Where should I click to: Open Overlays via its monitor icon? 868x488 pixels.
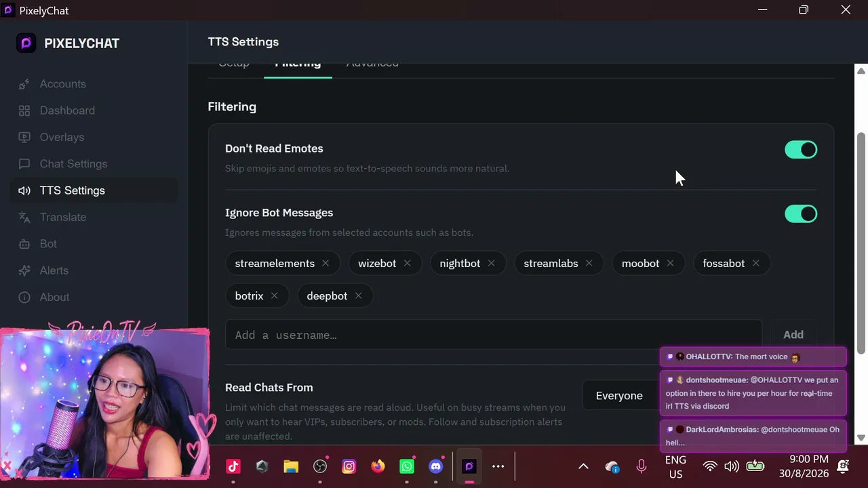click(x=24, y=137)
